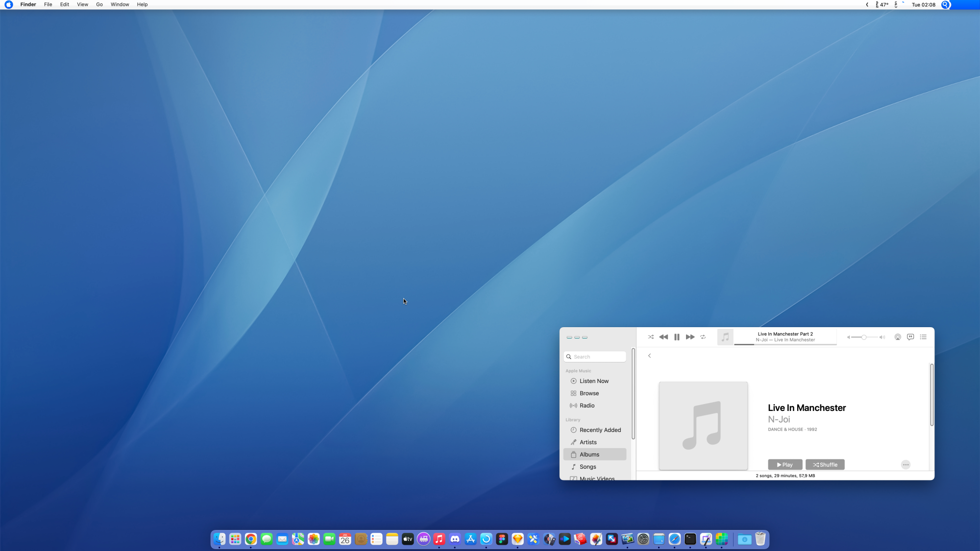Toggle Pause on current track
The image size is (980, 551).
677,336
